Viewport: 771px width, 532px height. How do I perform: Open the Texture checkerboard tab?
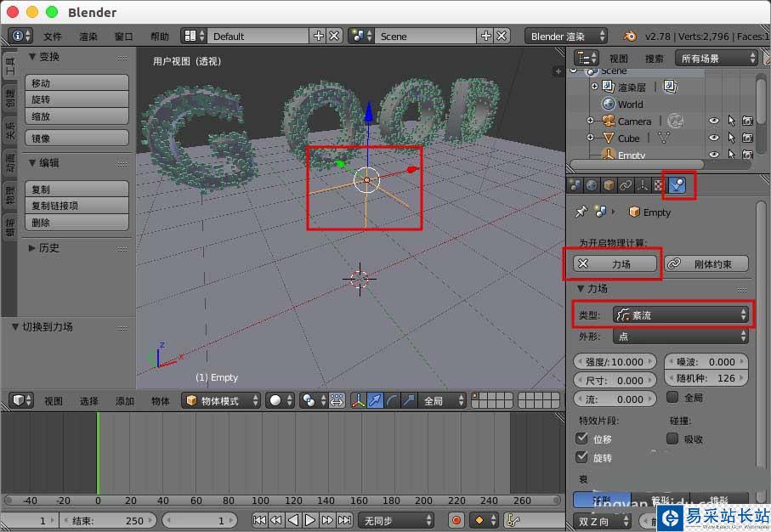pos(659,185)
